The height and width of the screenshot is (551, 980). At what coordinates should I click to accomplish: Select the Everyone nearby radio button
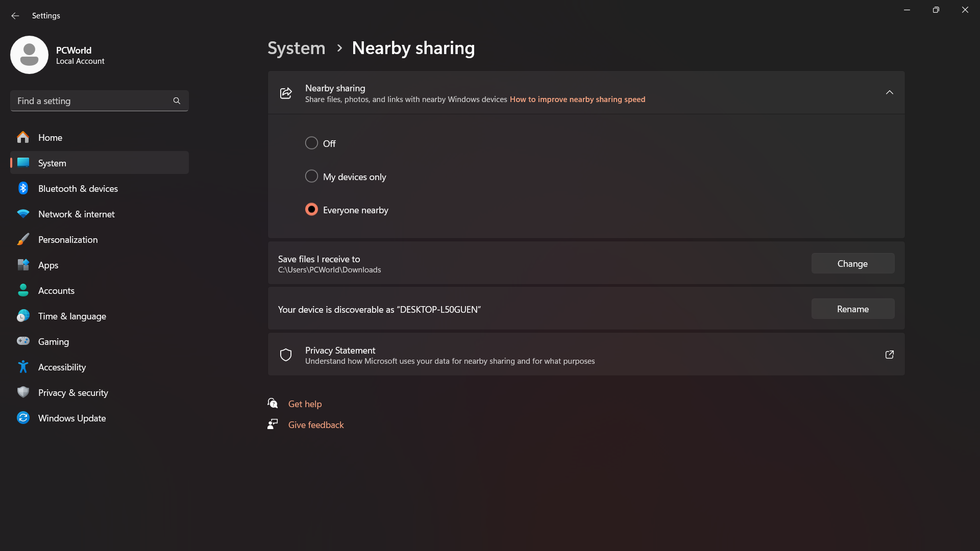tap(311, 210)
